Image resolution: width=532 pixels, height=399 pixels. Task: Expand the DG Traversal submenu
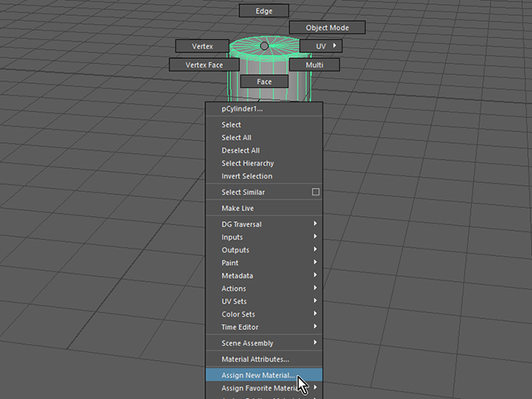(x=264, y=224)
